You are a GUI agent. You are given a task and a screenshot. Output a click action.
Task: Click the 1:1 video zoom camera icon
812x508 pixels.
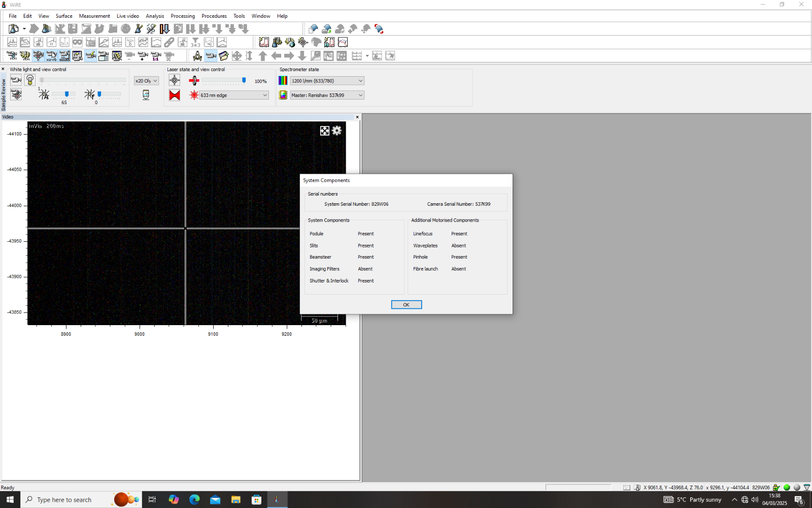click(x=156, y=56)
